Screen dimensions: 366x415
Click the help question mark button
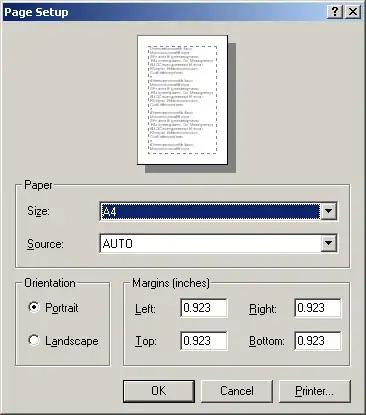[335, 12]
